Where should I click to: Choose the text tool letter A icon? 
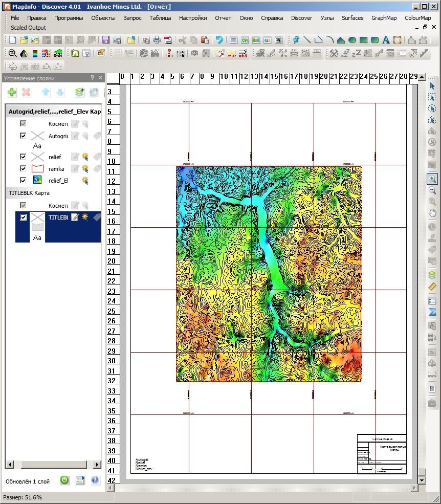[x=386, y=40]
